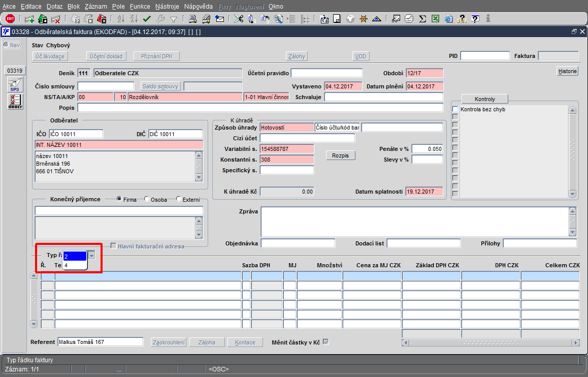This screenshot has height=377, width=588.
Task: Click the Sigma sum toolbar icon
Action: (422, 19)
